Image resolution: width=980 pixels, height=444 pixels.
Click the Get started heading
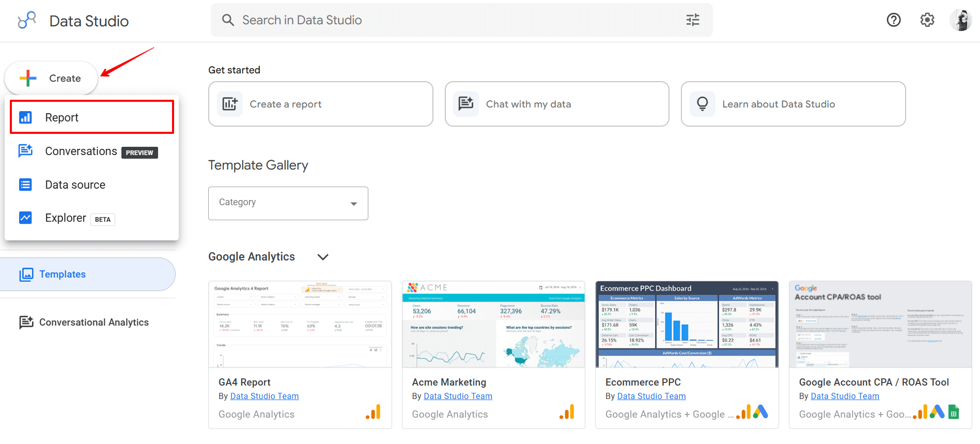click(x=234, y=70)
